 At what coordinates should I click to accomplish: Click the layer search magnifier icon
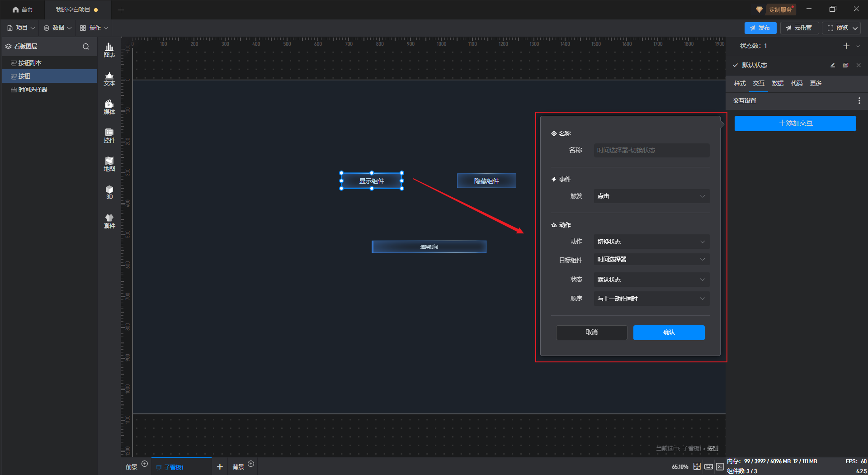click(86, 47)
